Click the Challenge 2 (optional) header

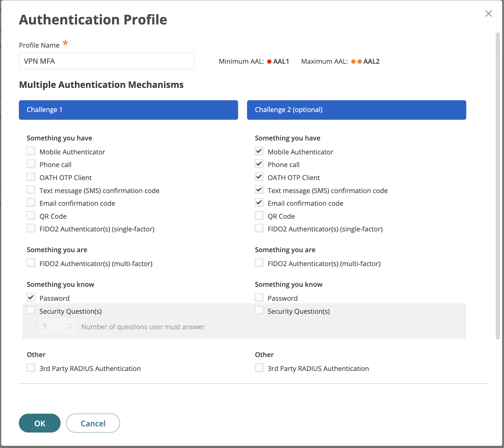(x=356, y=110)
